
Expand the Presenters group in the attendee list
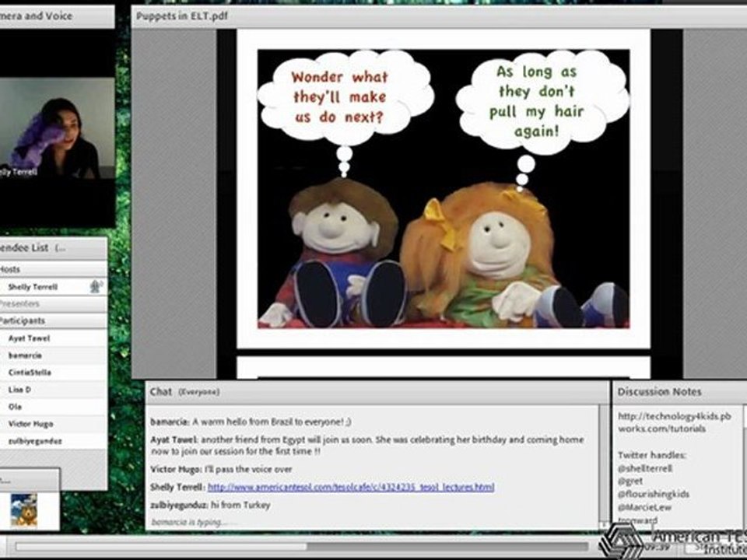pos(54,303)
